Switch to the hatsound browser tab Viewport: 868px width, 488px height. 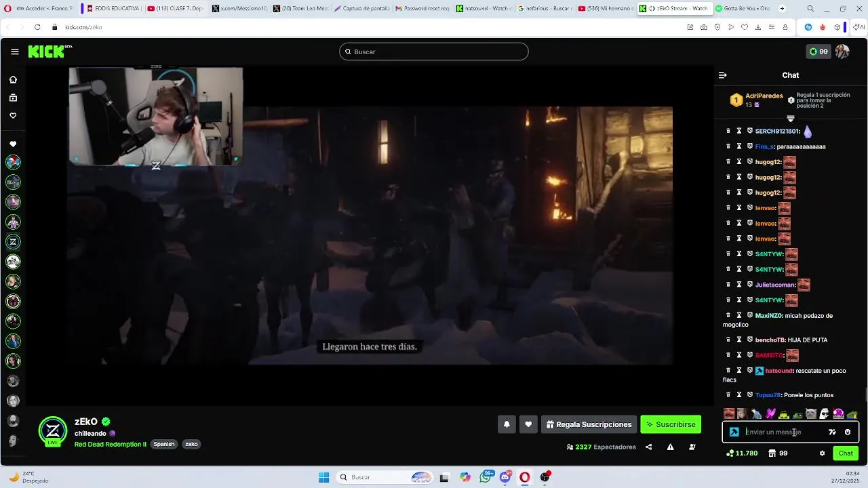point(484,9)
